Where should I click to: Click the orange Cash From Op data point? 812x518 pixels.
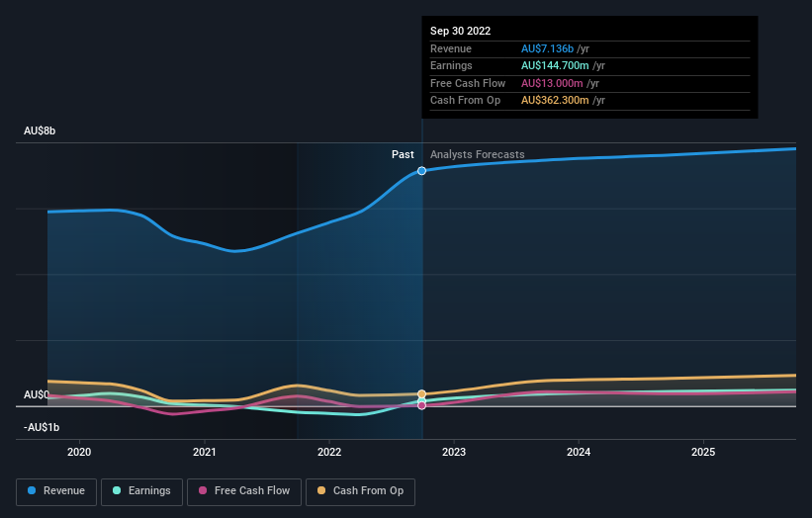point(422,394)
